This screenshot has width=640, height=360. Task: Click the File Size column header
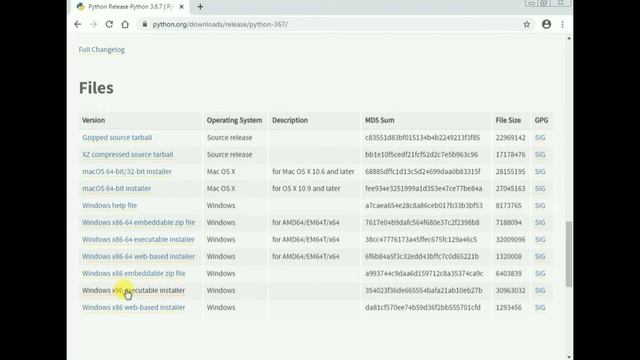pyautogui.click(x=508, y=120)
